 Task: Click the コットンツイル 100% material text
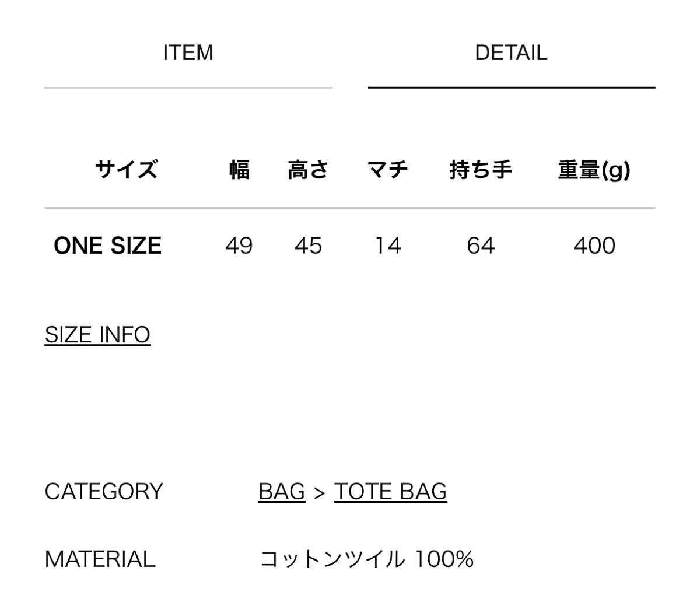366,559
